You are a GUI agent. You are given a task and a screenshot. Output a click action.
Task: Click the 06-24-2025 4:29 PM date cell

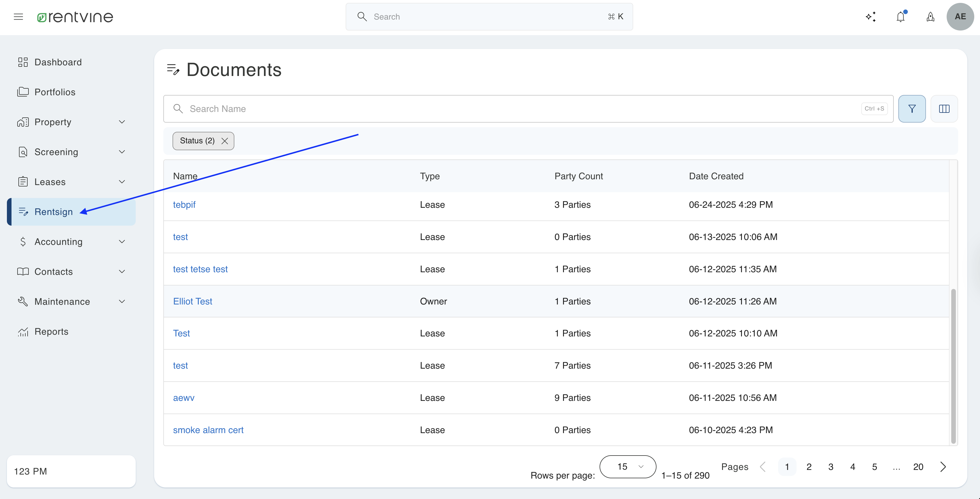click(731, 205)
